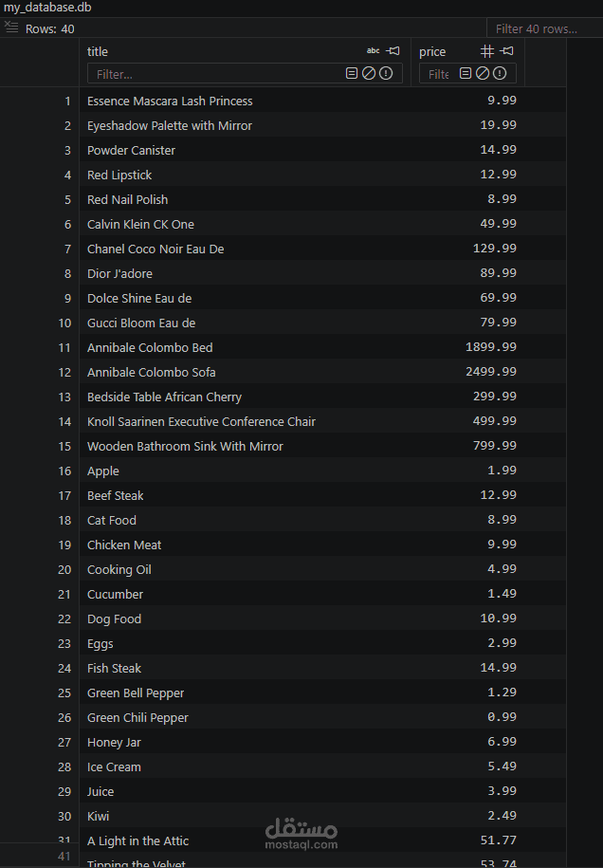Select the my_database.db file tab
The height and width of the screenshot is (868, 603).
click(x=47, y=8)
